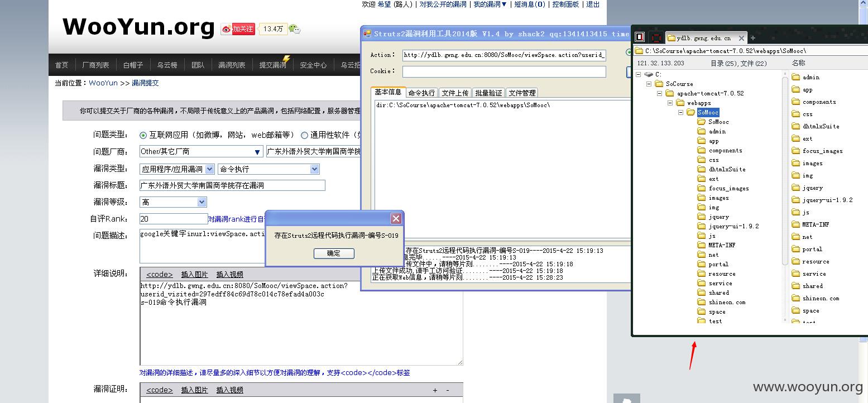The image size is (868, 403).
Task: Click the images folder icon in the tree
Action: click(702, 198)
